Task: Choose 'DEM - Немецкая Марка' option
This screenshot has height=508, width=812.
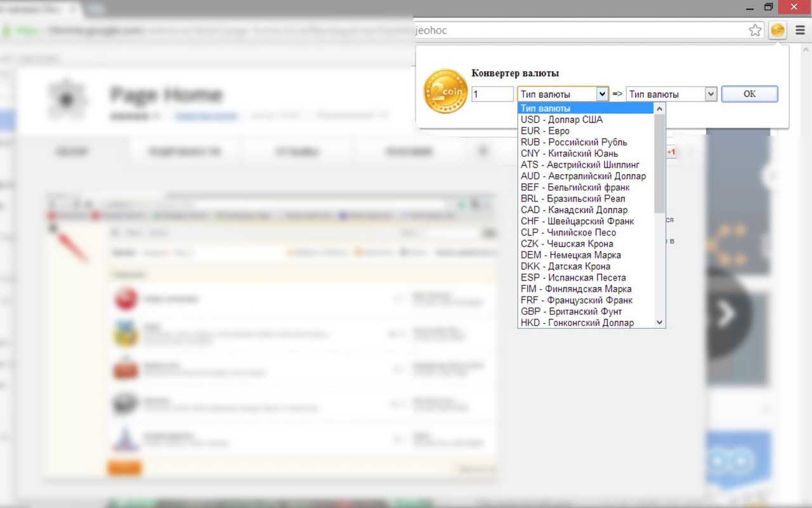Action: click(x=586, y=255)
